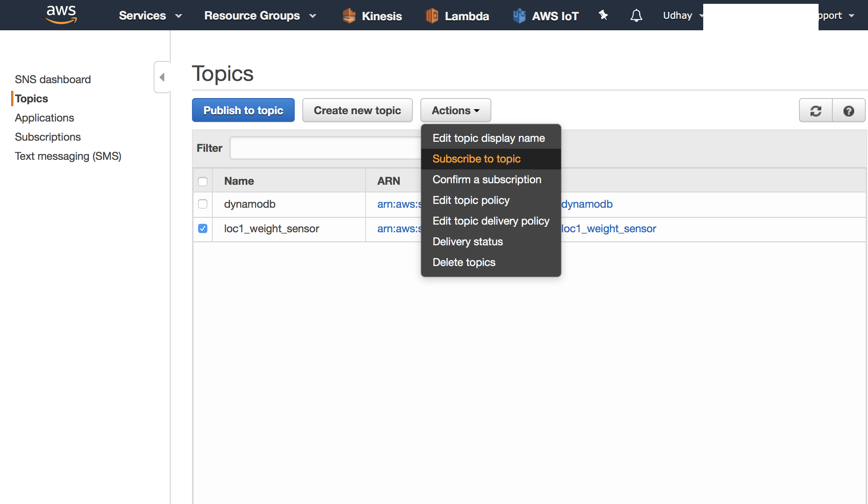Collapse the left navigation panel
This screenshot has height=504, width=868.
tap(162, 77)
